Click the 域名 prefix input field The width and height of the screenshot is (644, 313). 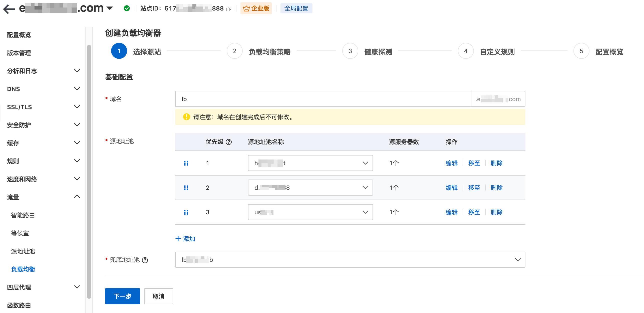click(x=323, y=99)
